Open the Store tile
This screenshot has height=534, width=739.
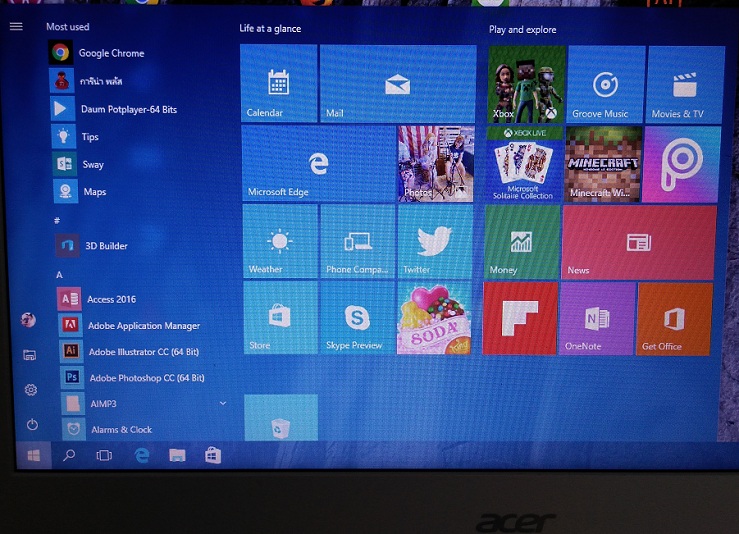(281, 318)
